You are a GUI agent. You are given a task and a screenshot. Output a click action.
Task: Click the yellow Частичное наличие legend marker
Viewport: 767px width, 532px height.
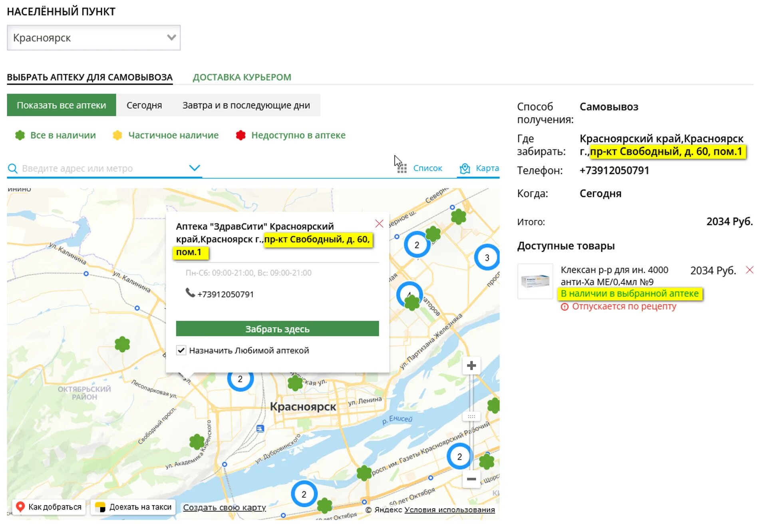coord(117,135)
